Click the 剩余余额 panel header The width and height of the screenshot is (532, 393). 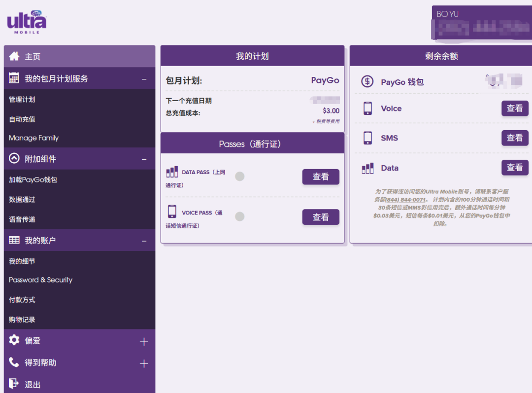[441, 56]
